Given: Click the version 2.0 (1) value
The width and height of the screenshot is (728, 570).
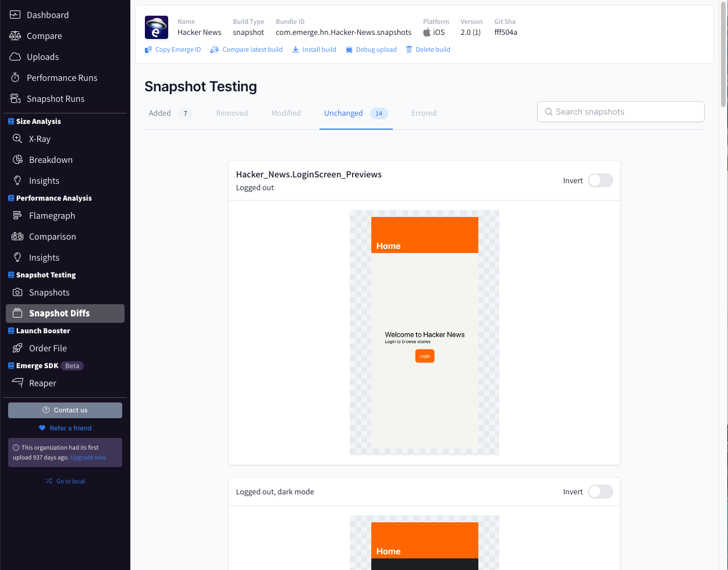Looking at the screenshot, I should [x=471, y=33].
